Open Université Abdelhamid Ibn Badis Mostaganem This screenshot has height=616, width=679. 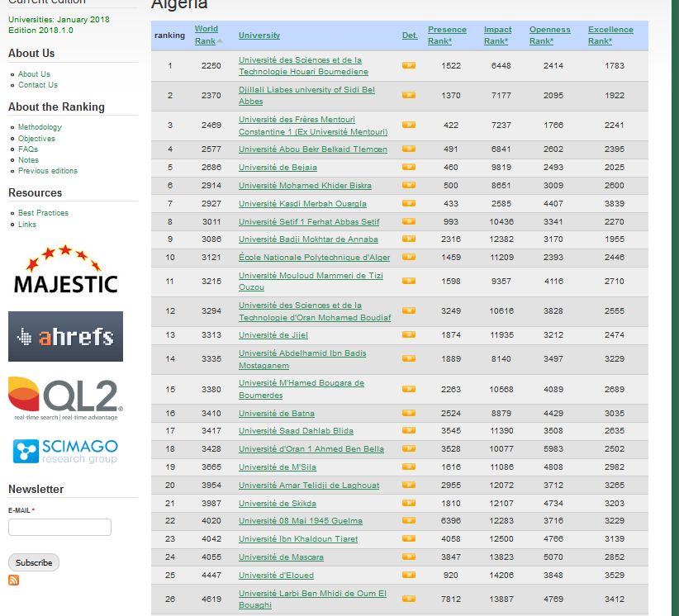[x=302, y=359]
